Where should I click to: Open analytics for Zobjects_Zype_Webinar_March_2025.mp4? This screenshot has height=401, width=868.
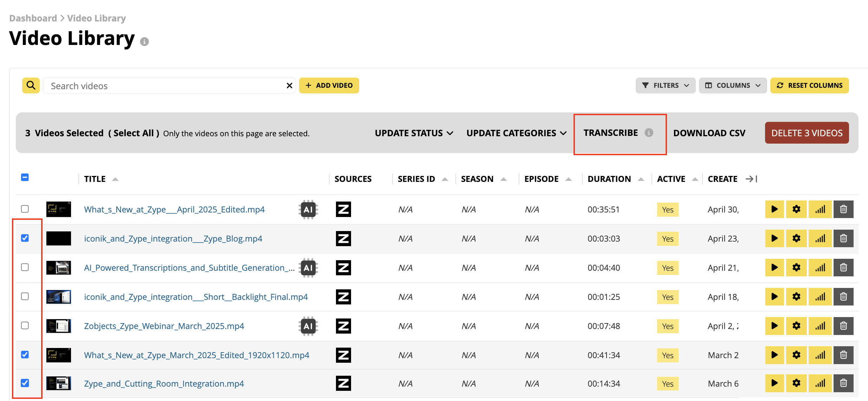pos(820,326)
